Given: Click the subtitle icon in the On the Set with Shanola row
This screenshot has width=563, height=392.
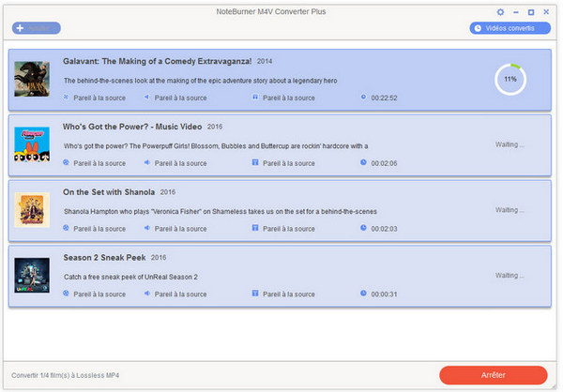Looking at the screenshot, I should click(255, 228).
